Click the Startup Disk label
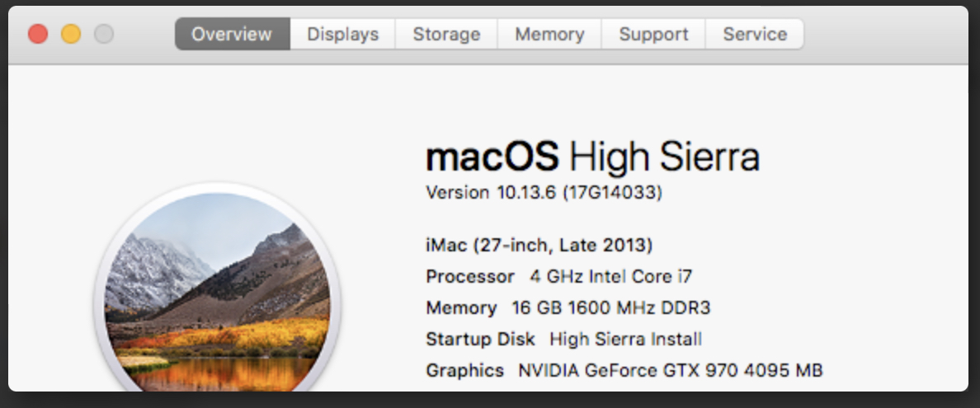 coord(480,339)
